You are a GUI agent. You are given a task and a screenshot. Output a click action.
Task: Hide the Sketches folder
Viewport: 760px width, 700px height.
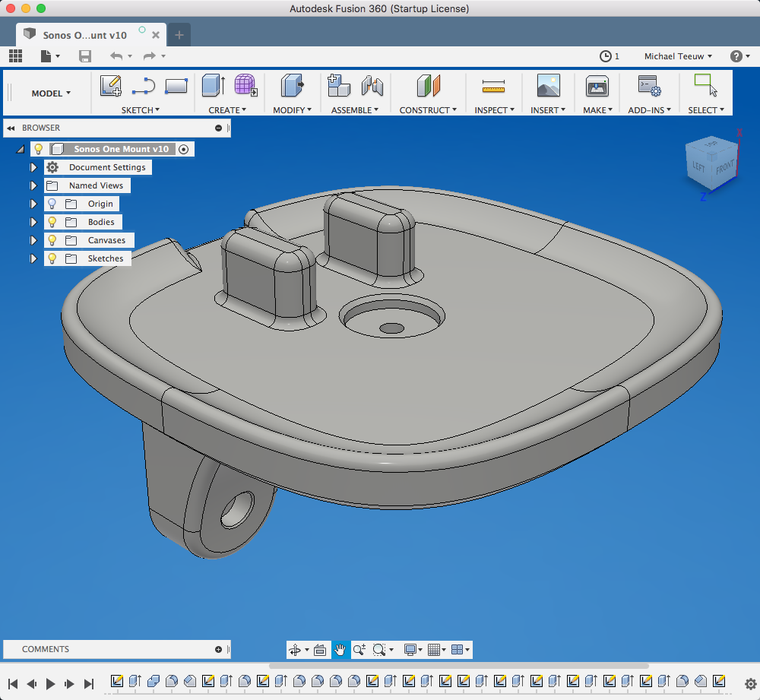tap(52, 258)
